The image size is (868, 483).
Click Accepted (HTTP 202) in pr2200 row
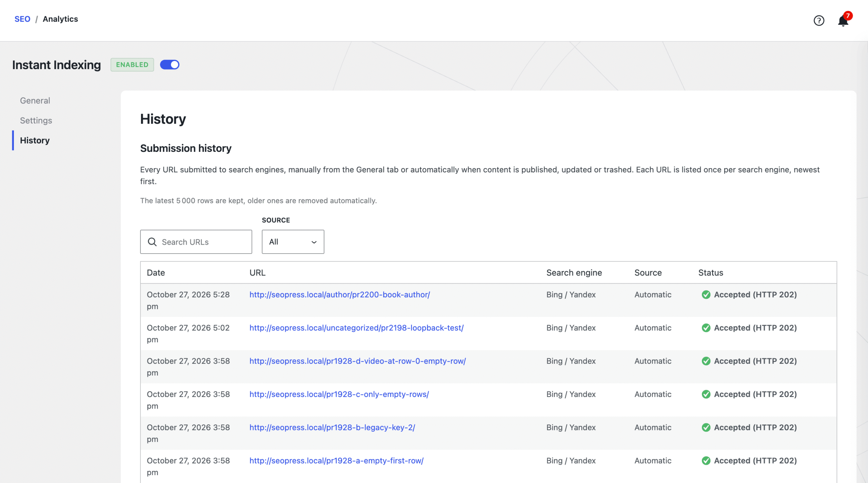(x=755, y=295)
